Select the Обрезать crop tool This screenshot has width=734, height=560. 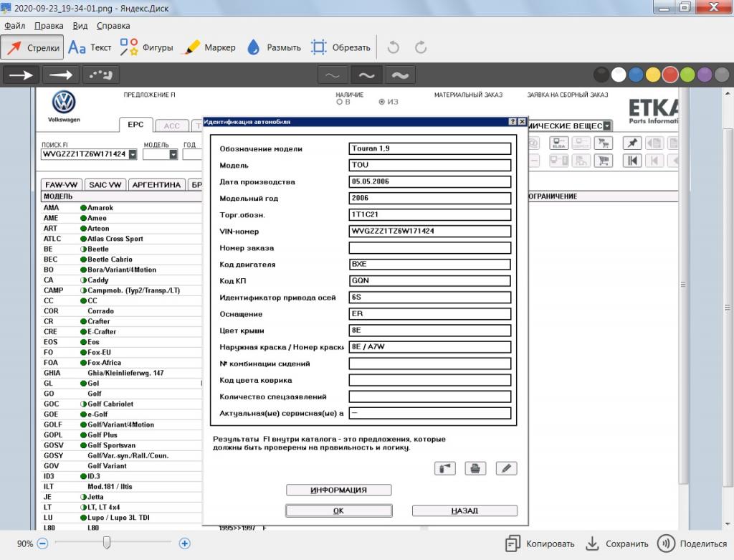pos(340,47)
